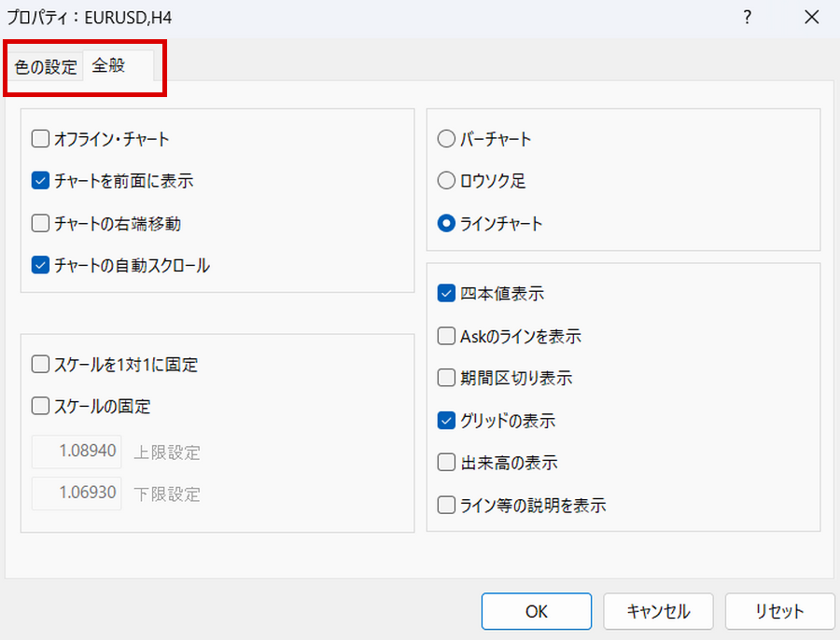The image size is (840, 640).
Task: Choose the バーチャート radio button
Action: tap(446, 139)
